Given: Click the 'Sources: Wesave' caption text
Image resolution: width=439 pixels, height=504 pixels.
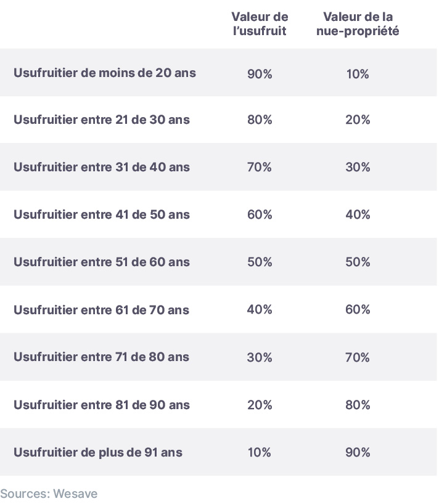Looking at the screenshot, I should [49, 494].
